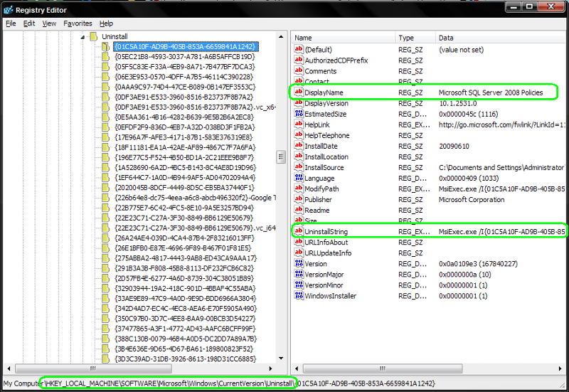Click folder icon of {05EC21B8-4593-3037-A781-A6B5AFFCB19D}
This screenshot has width=569, height=392.
[105, 57]
